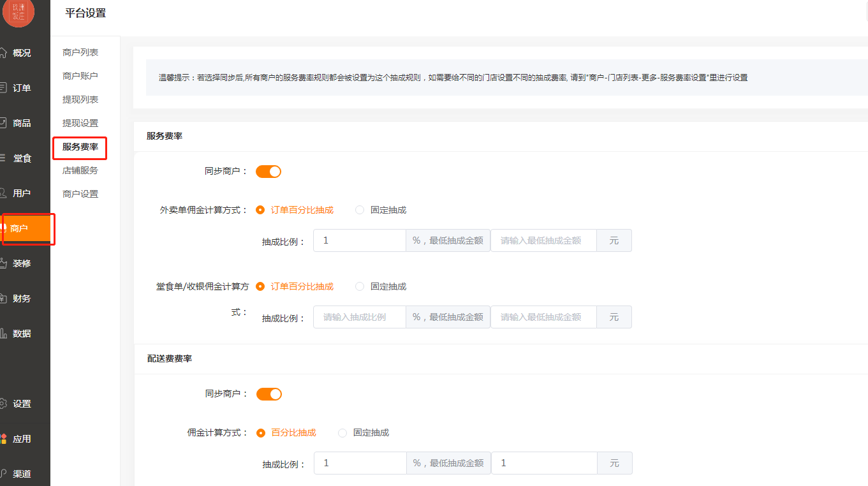Image resolution: width=868 pixels, height=486 pixels.
Task: Open the 提现列表 submenu
Action: coord(80,99)
